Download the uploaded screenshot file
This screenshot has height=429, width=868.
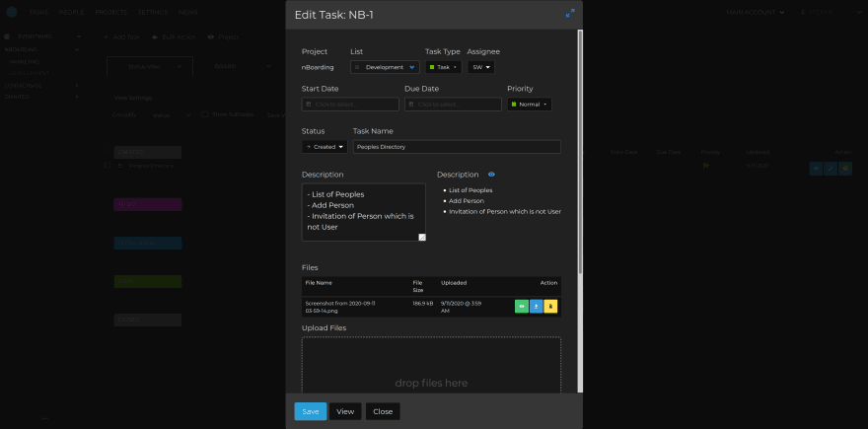click(x=536, y=306)
